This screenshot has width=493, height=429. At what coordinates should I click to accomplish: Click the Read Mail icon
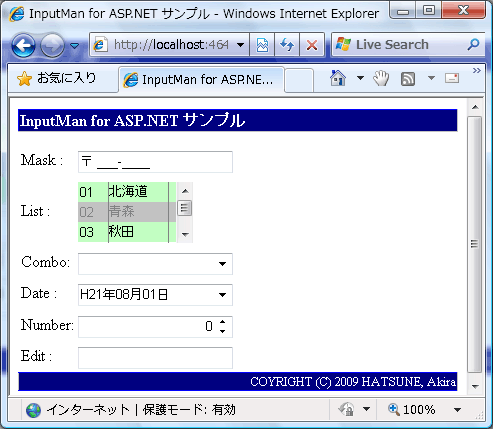pyautogui.click(x=452, y=78)
